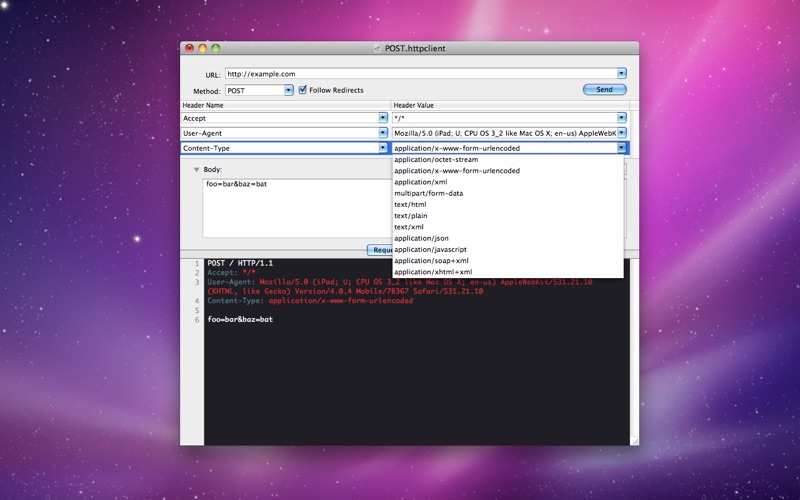Click the Request tab button
This screenshot has height=500, width=800.
click(x=380, y=250)
